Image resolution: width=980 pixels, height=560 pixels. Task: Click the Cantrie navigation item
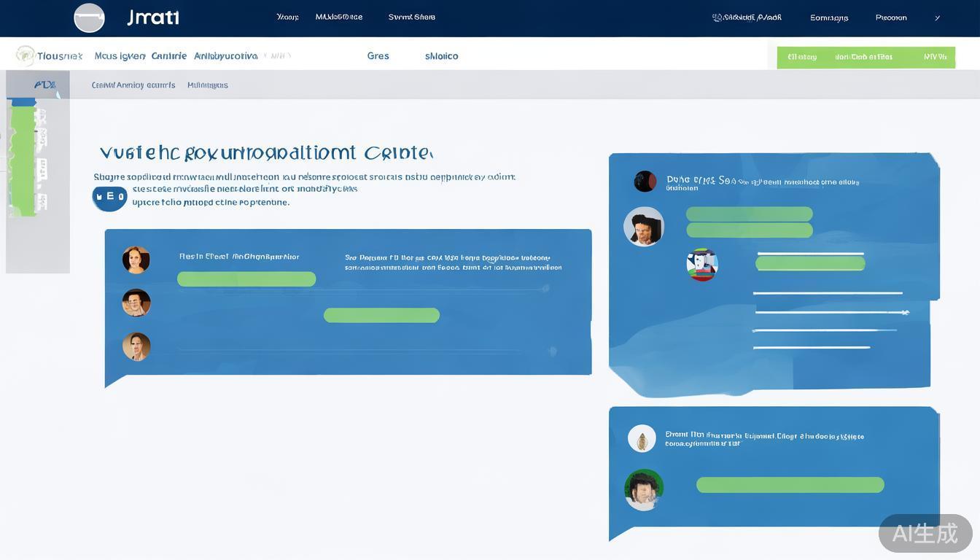pyautogui.click(x=169, y=56)
